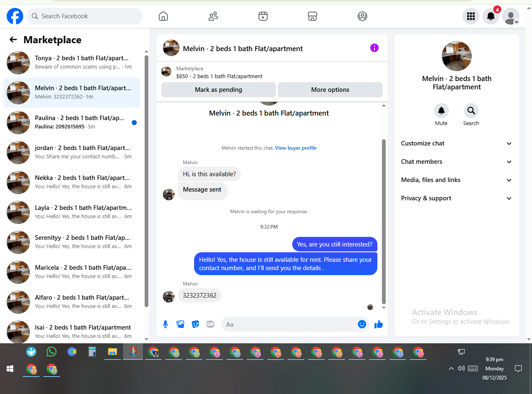
Task: Open the Groups icon in top navigation
Action: [362, 16]
